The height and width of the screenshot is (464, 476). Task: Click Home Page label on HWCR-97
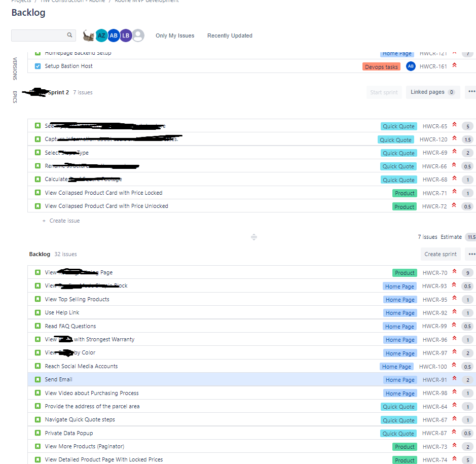tap(400, 353)
